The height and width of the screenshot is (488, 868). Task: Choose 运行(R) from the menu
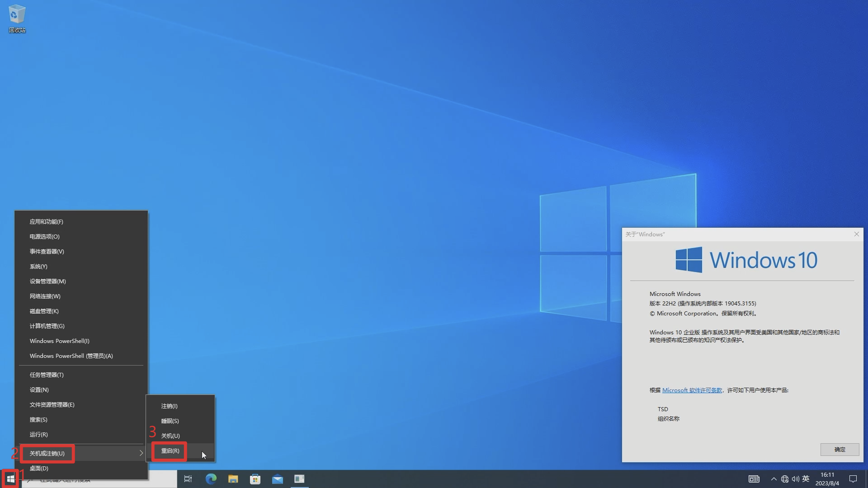tap(81, 435)
